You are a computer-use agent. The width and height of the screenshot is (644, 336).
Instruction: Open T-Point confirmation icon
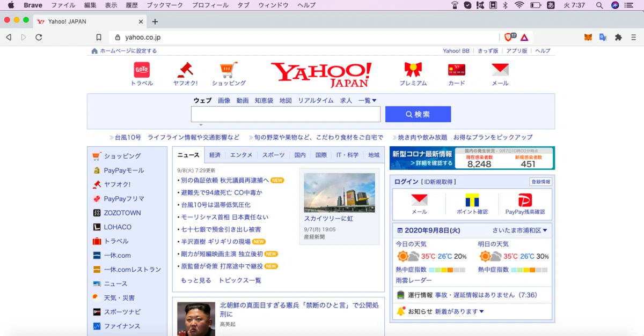coord(472,204)
